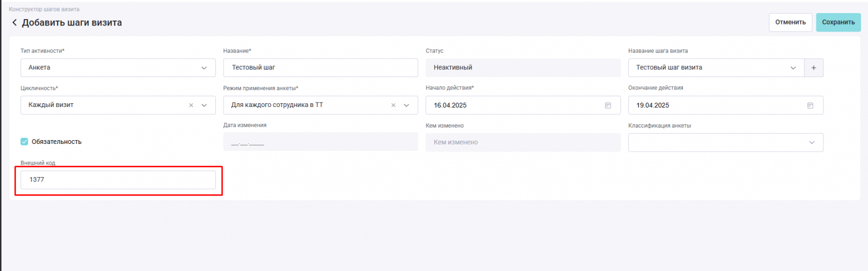Toggle the Обязательность checkbox
The height and width of the screenshot is (271, 868).
[24, 142]
